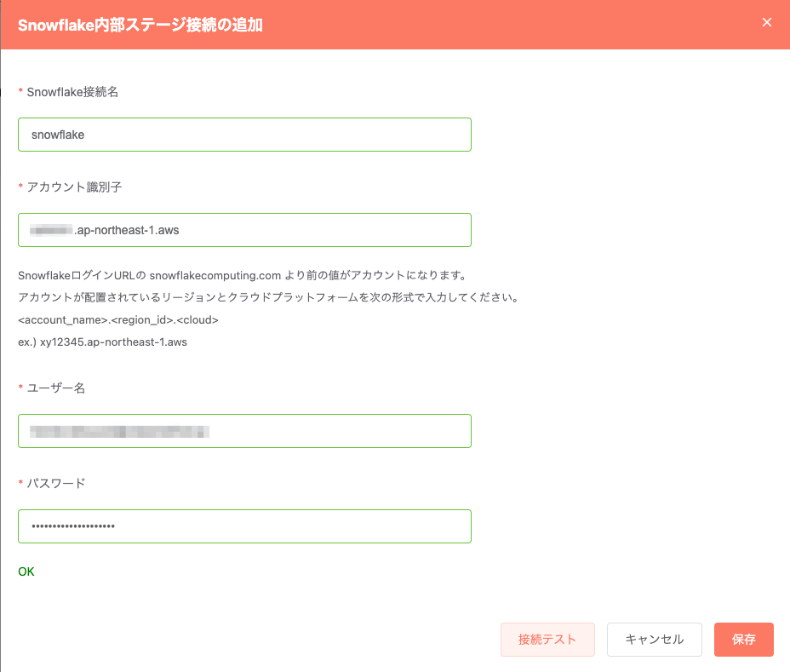Click the アカウント識別子 label
The image size is (790, 672).
75,187
